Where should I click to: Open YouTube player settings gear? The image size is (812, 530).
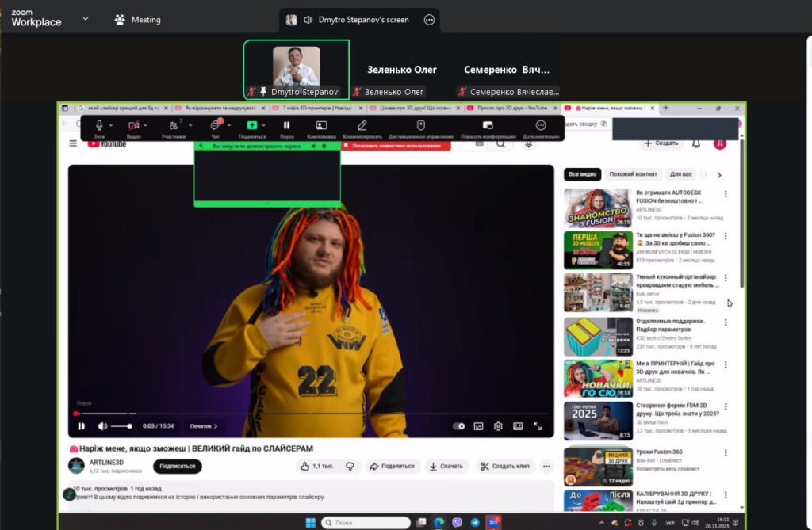tap(498, 426)
